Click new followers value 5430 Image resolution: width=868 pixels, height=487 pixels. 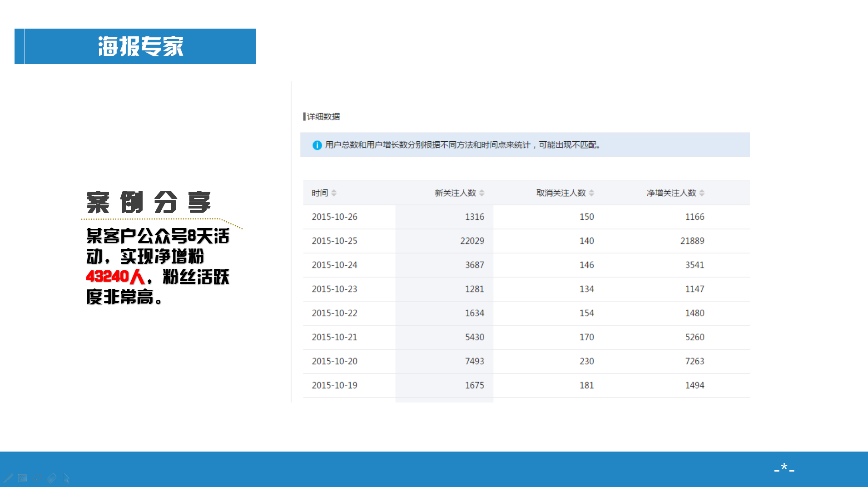coord(475,338)
